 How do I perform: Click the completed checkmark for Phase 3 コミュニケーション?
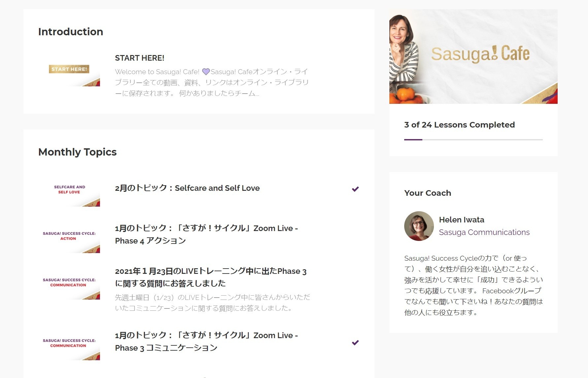[355, 342]
